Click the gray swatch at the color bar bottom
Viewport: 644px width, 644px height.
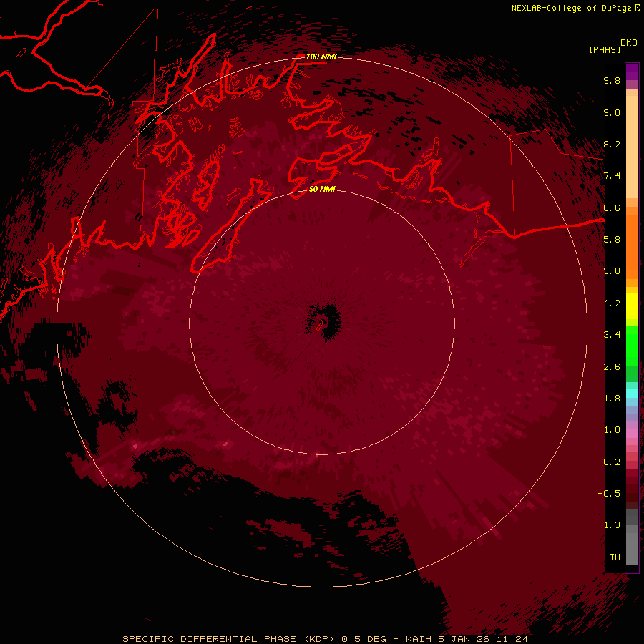coord(632,548)
